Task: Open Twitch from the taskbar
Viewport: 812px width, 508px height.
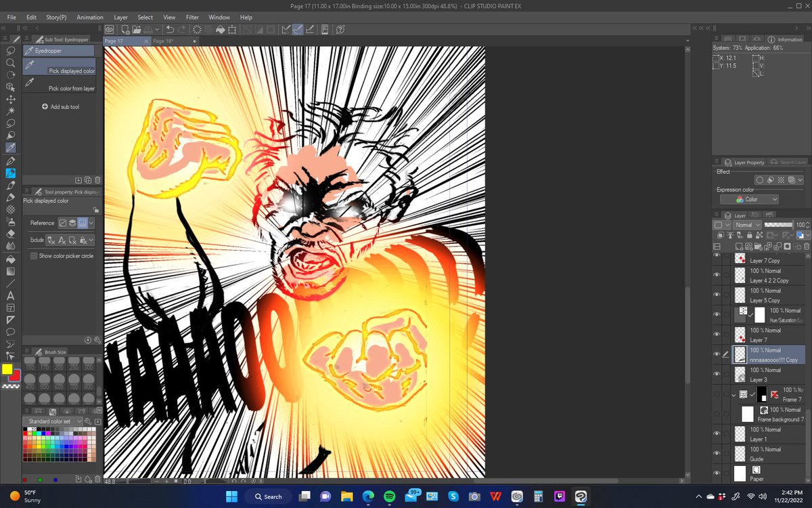Action: pyautogui.click(x=559, y=496)
